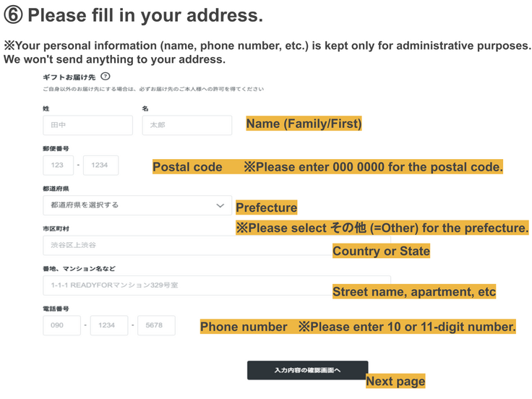The image size is (532, 399).
Task: Click the yellow "Phone number" label
Action: (x=244, y=327)
